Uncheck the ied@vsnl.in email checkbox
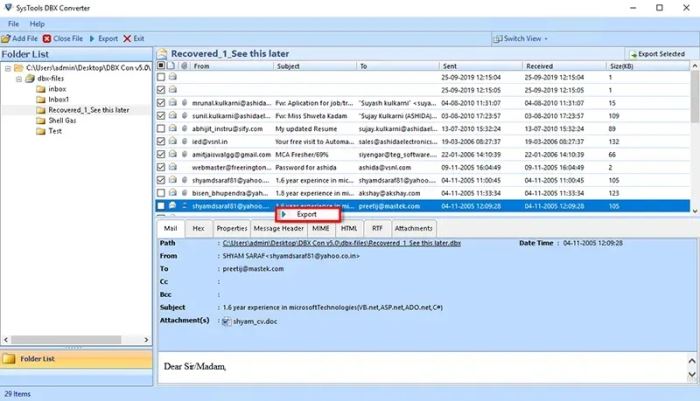This screenshot has height=401, width=700. click(x=161, y=142)
